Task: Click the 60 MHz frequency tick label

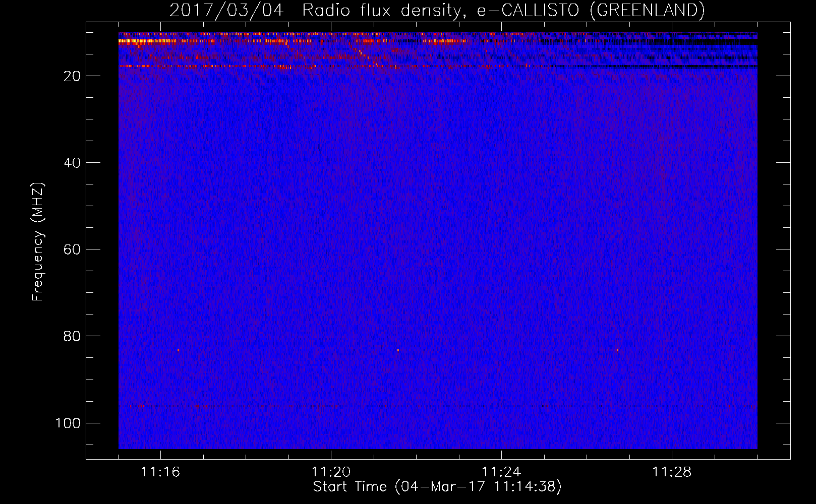Action: pyautogui.click(x=72, y=249)
